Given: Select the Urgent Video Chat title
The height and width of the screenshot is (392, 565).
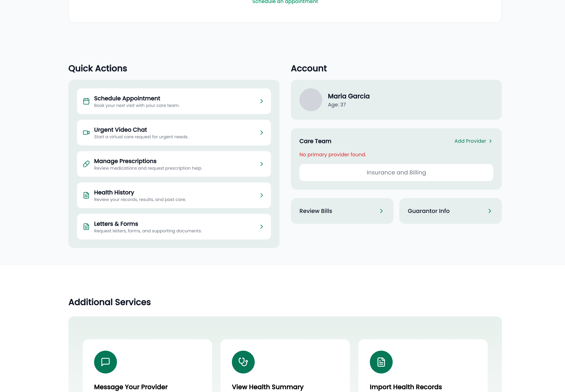Looking at the screenshot, I should [120, 130].
